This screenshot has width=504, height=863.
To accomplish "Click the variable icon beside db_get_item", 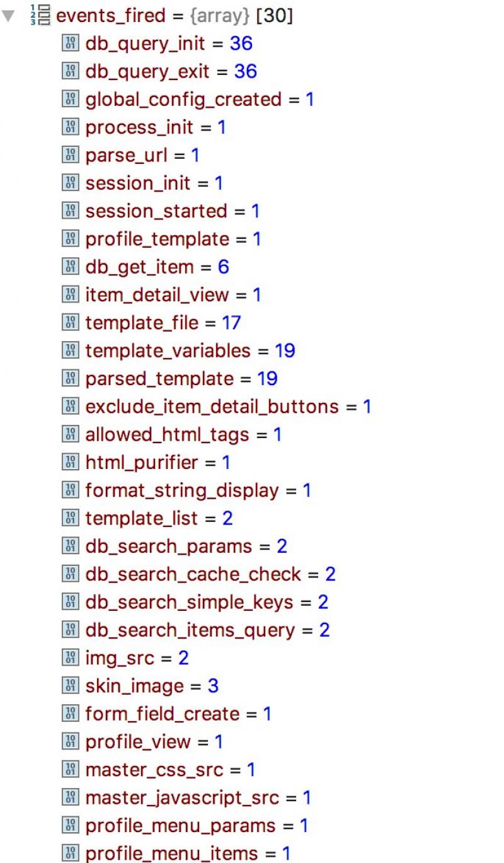I will pyautogui.click(x=69, y=267).
